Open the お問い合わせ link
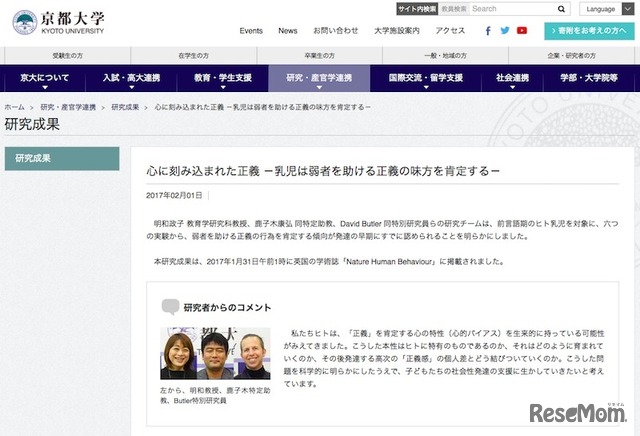 [x=336, y=31]
